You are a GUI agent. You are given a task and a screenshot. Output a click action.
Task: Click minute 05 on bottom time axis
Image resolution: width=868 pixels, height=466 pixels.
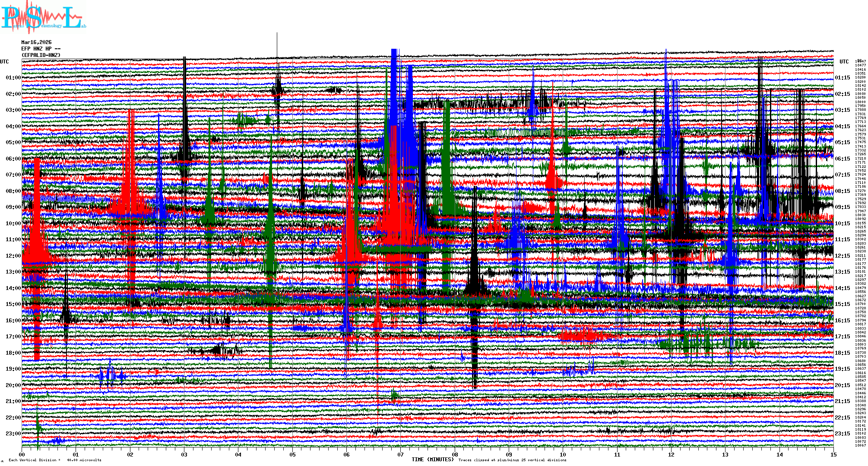[x=292, y=454]
